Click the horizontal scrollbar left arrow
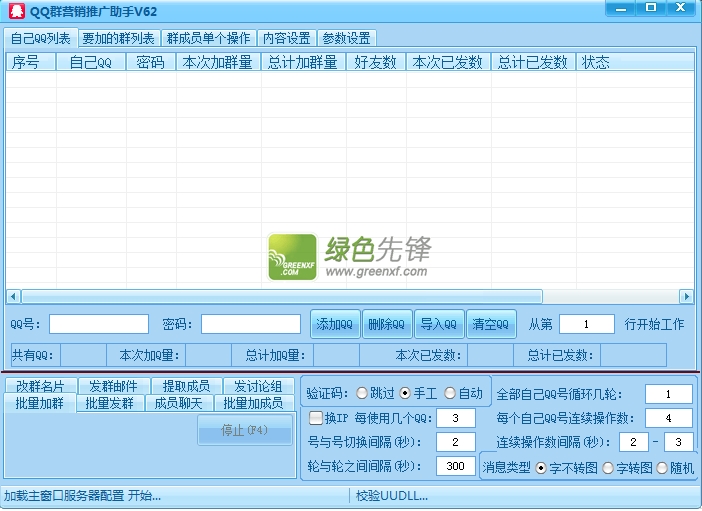The image size is (702, 511). 13,296
